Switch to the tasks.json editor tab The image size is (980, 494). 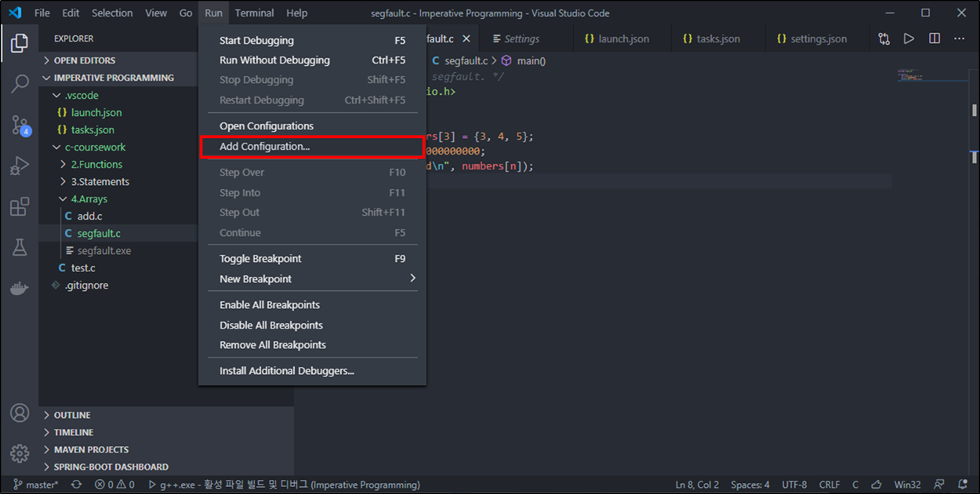point(717,38)
